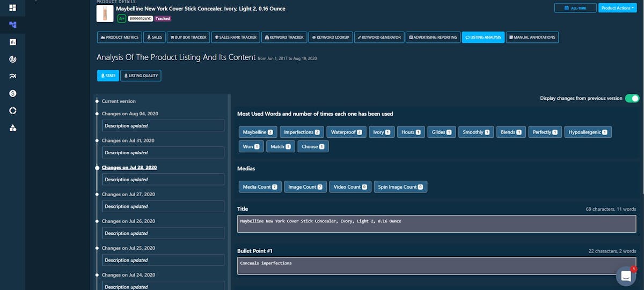Click the Choose word chip
644x290 pixels.
tap(313, 146)
